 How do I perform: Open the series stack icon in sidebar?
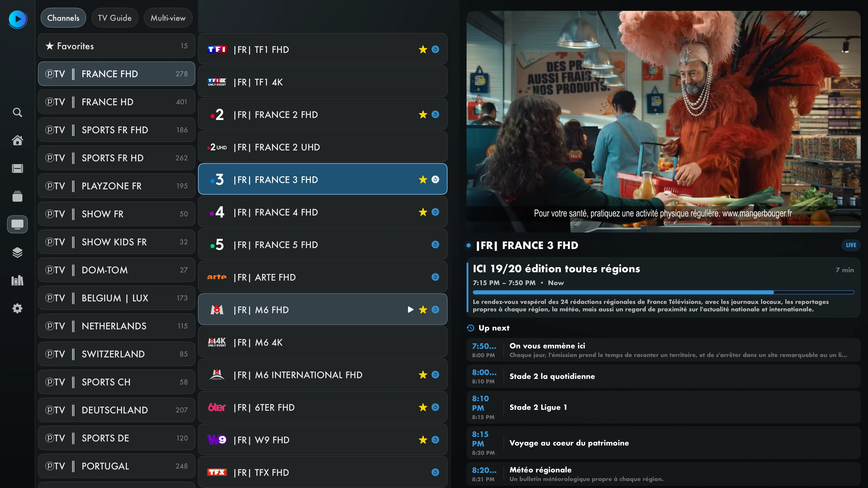[18, 196]
